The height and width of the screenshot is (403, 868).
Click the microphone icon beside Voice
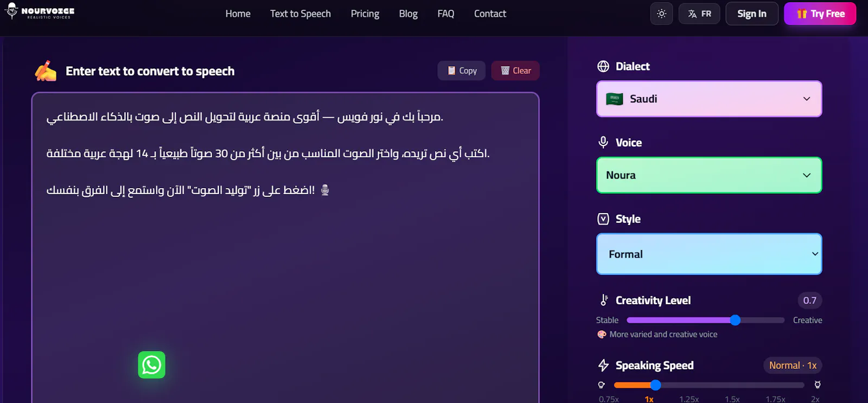[x=603, y=142]
